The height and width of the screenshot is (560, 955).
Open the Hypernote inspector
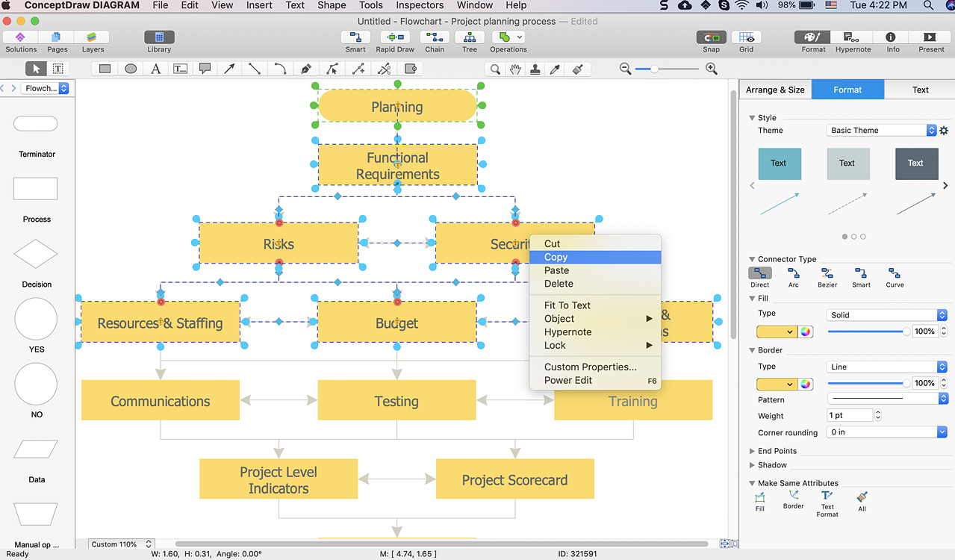[853, 37]
